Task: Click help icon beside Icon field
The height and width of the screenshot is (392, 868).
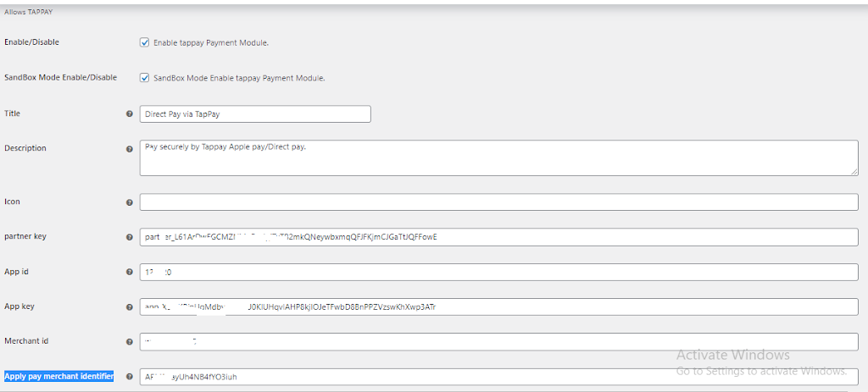Action: tap(130, 203)
